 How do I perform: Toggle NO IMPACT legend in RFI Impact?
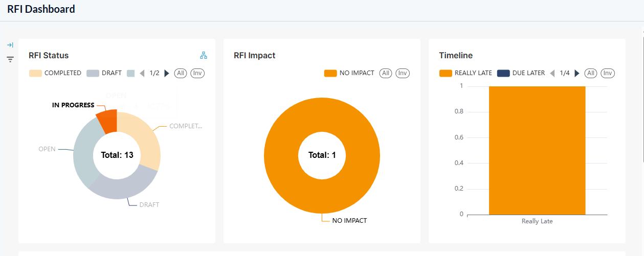[349, 73]
